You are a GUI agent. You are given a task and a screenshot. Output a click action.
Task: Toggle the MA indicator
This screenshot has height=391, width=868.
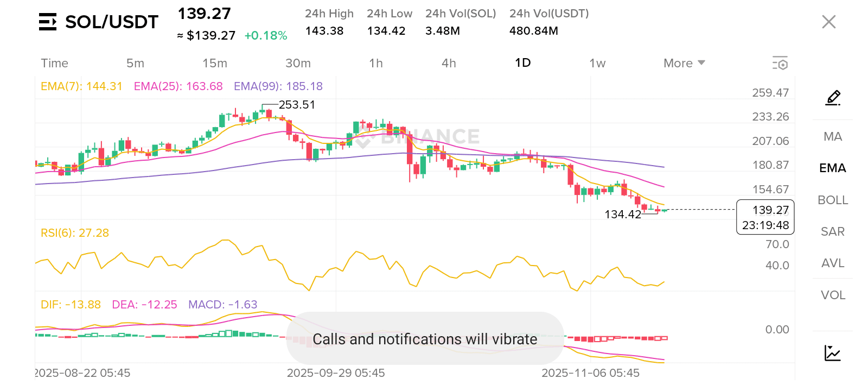click(x=833, y=136)
